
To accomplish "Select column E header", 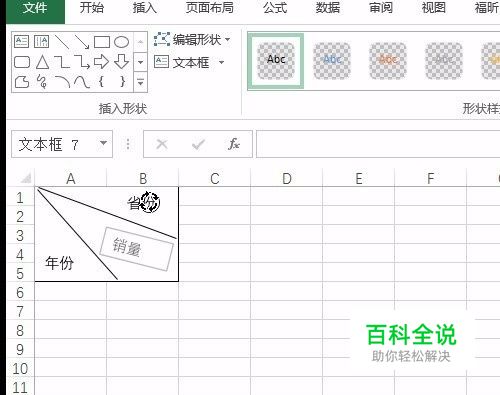I will (359, 178).
